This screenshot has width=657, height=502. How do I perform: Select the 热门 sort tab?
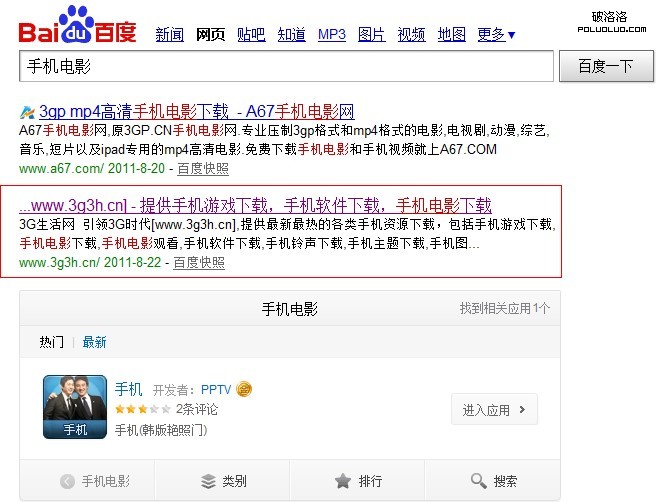pos(52,342)
